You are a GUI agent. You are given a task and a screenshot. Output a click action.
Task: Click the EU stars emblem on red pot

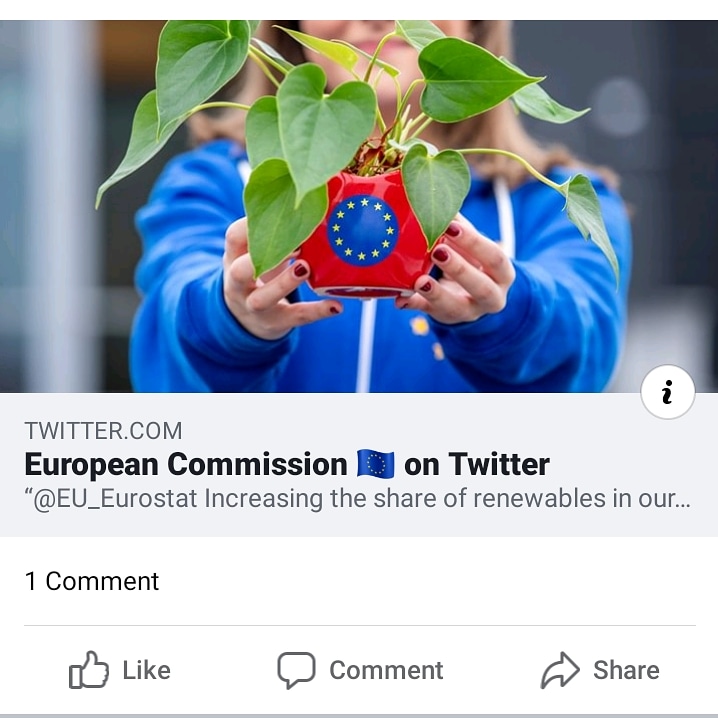(x=362, y=231)
